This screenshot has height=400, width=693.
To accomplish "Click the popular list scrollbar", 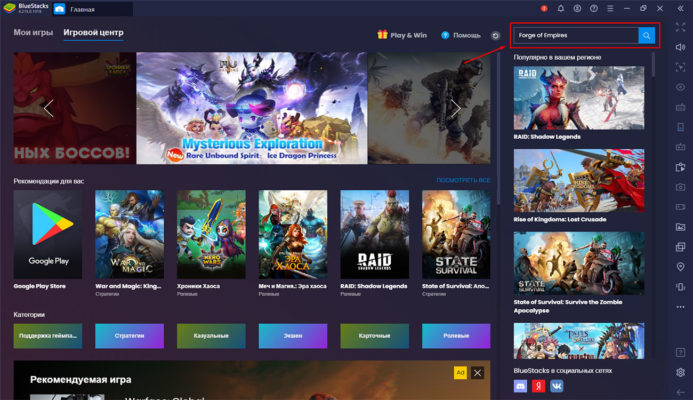I will pos(653,66).
